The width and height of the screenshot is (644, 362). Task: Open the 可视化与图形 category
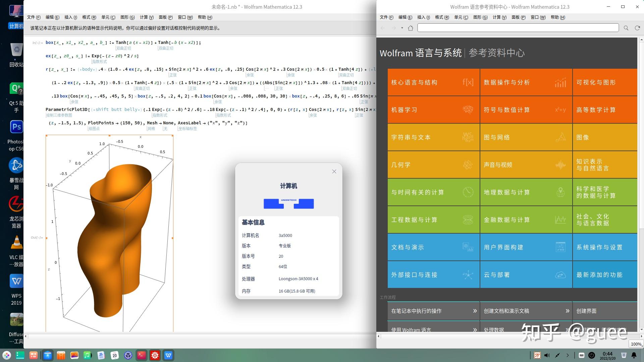pos(604,82)
